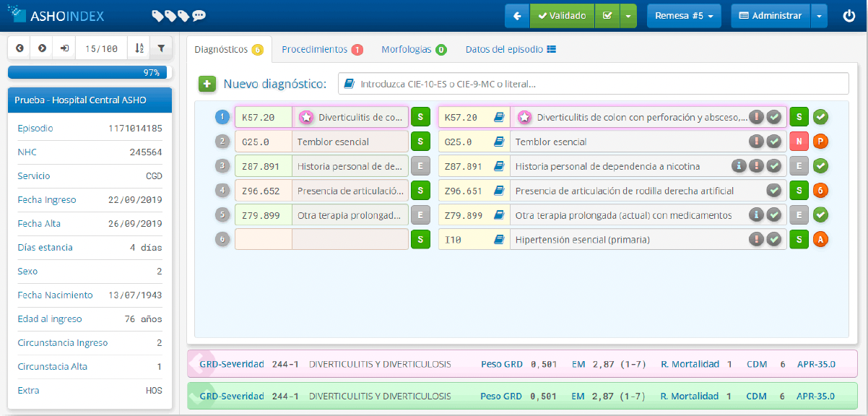Click the left-column Z87.891 code
Image resolution: width=868 pixels, height=416 pixels.
tap(264, 166)
